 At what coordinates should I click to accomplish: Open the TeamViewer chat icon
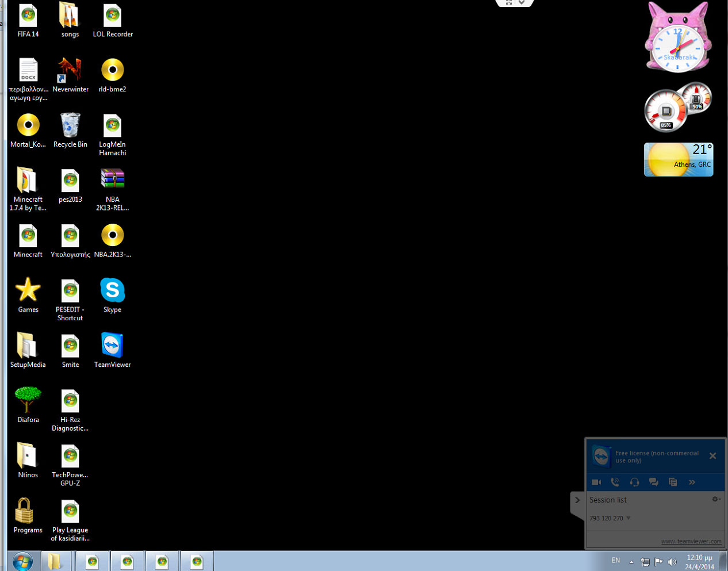coord(653,482)
